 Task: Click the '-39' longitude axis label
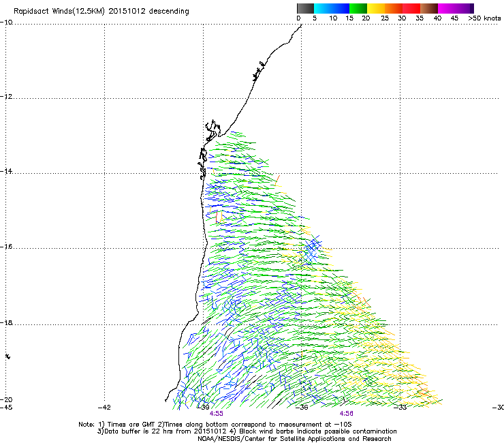pyautogui.click(x=203, y=408)
